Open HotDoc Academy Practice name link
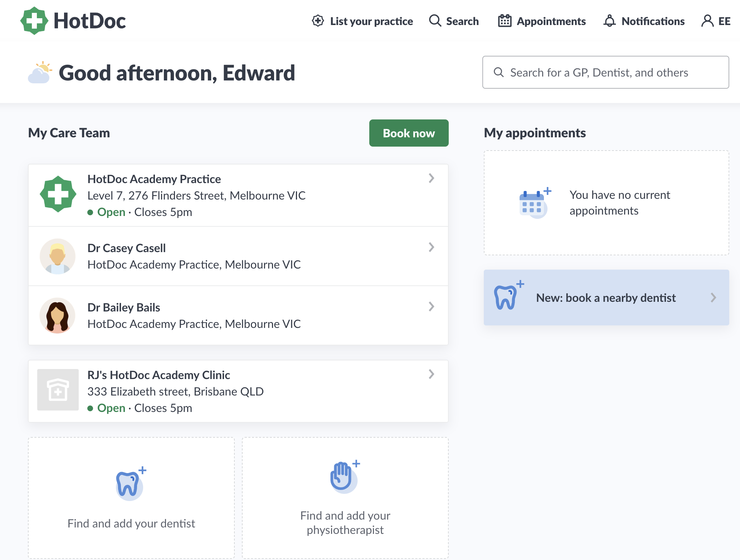The height and width of the screenshot is (560, 740). point(154,179)
